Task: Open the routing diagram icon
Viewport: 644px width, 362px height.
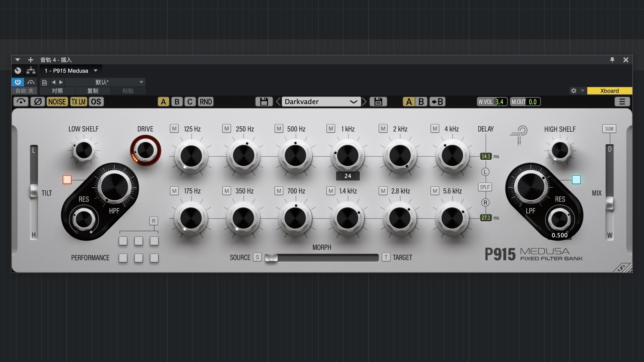Action: pyautogui.click(x=31, y=70)
